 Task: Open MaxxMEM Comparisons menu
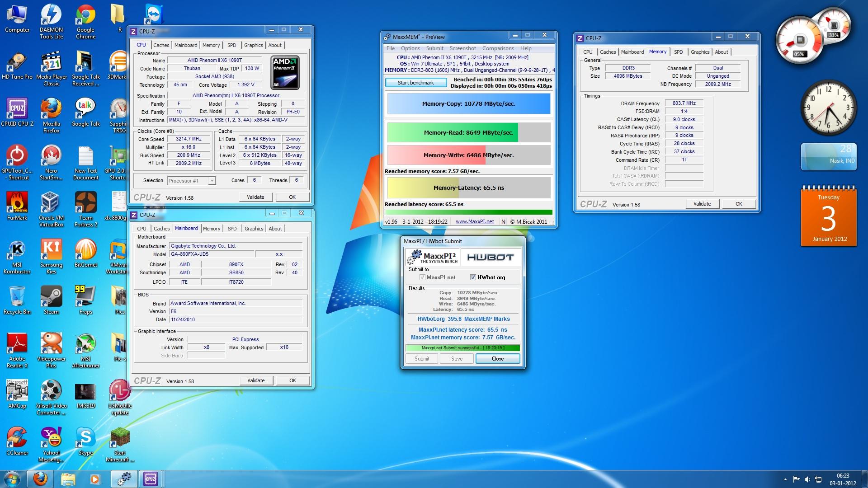(498, 48)
